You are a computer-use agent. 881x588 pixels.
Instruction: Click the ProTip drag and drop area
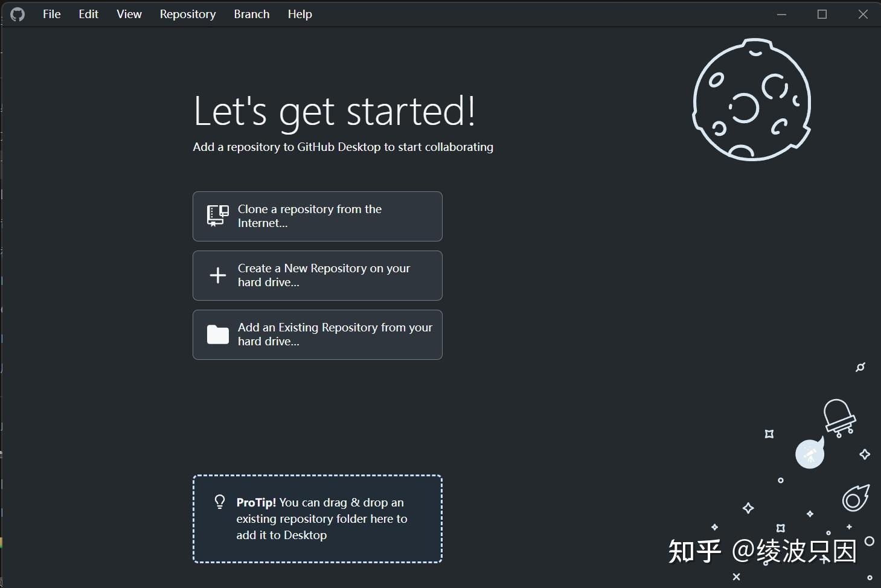(x=317, y=519)
